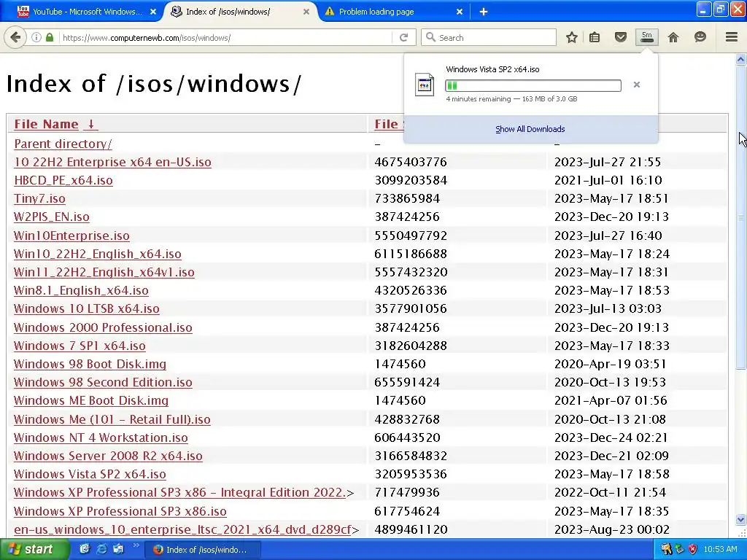Close the YouTube tab
The image size is (747, 560).
pos(153,12)
